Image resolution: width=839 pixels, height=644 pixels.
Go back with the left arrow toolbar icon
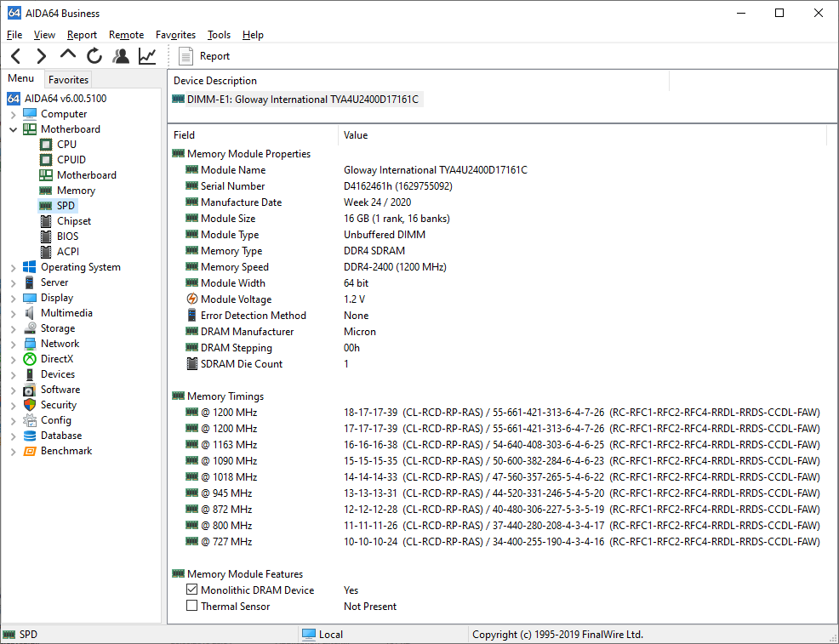point(16,56)
